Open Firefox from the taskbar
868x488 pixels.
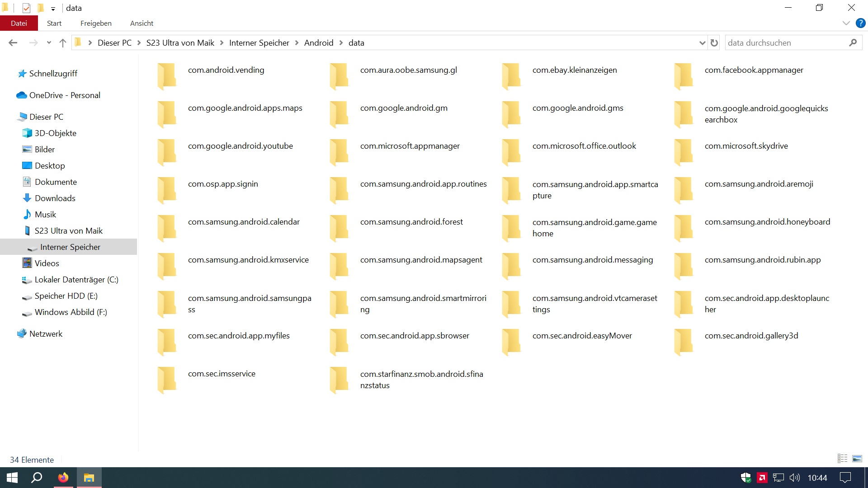63,478
